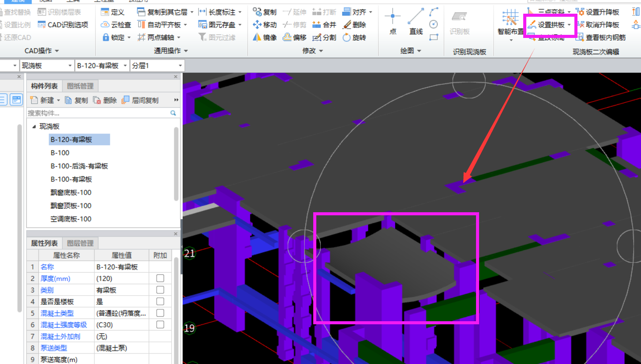Choose the 直线 line drawing tool
The image size is (641, 364).
point(416,22)
